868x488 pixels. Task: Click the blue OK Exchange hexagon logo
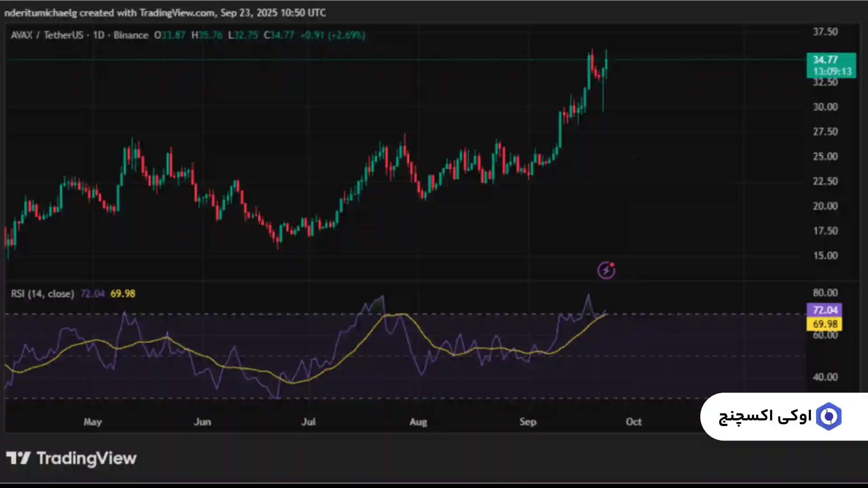coord(828,416)
